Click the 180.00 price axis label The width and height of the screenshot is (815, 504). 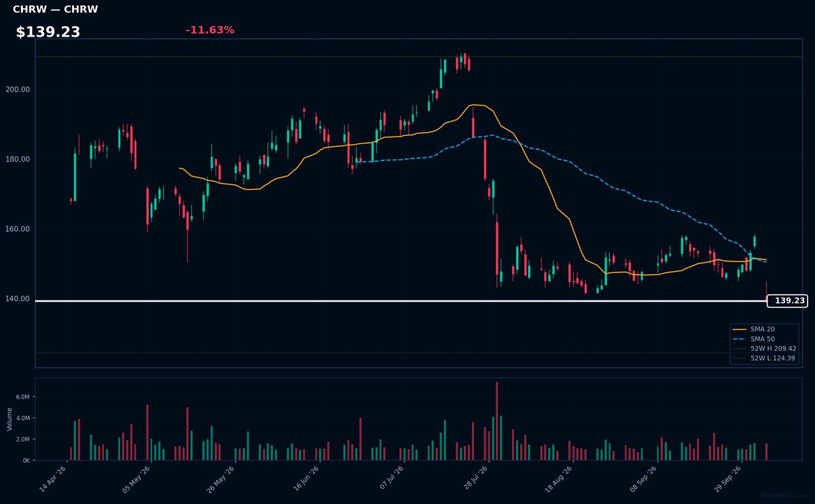[x=19, y=160]
